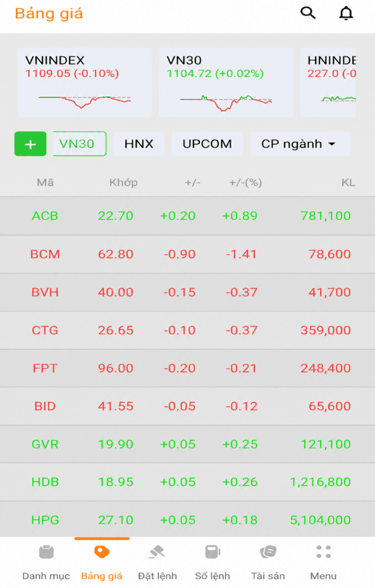Open Sổ lệnh order book icon
This screenshot has height=588, width=375.
point(212,552)
